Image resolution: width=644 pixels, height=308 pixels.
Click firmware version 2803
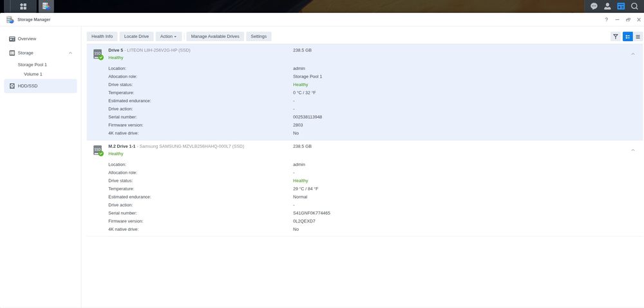pos(298,125)
